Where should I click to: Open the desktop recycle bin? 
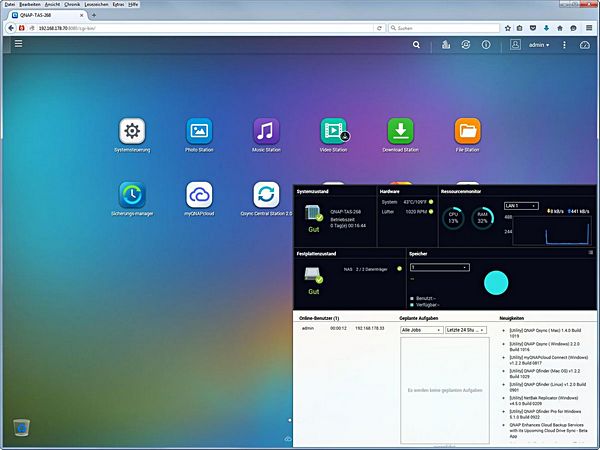tap(21, 427)
